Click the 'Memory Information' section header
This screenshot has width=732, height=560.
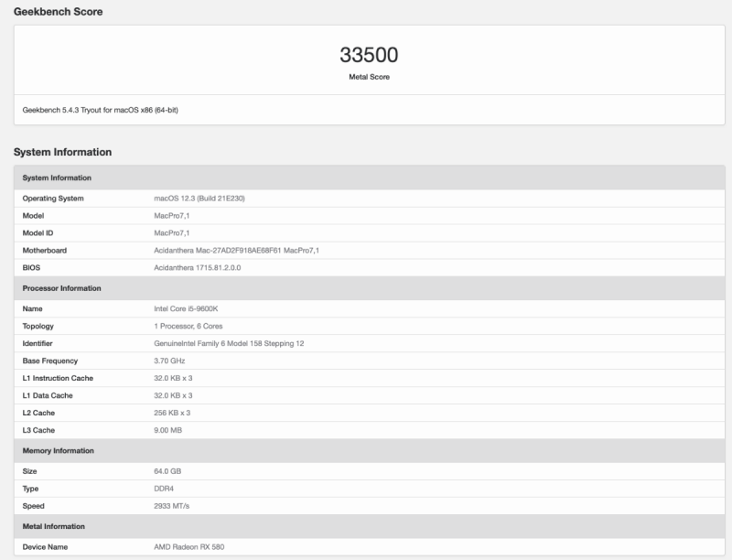(370, 451)
